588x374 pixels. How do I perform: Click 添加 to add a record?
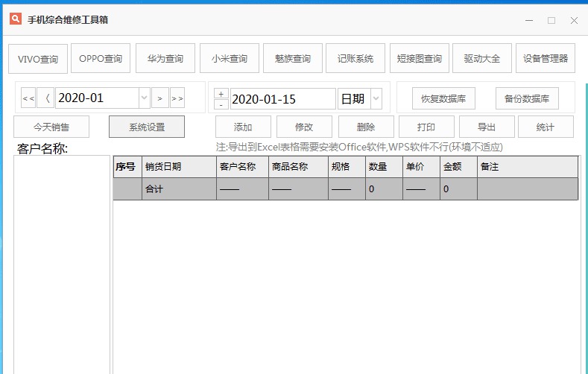pyautogui.click(x=243, y=127)
